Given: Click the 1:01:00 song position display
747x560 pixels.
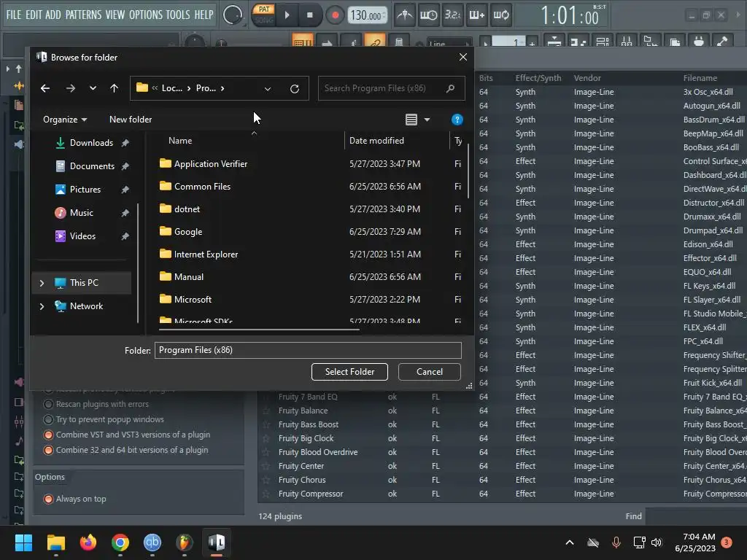Looking at the screenshot, I should (x=570, y=16).
